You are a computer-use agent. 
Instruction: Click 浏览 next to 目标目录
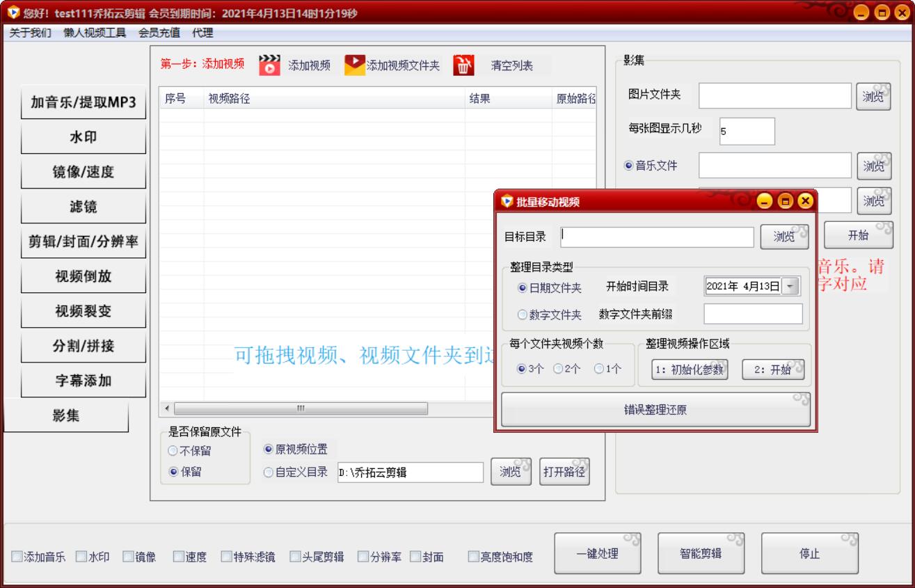click(784, 237)
